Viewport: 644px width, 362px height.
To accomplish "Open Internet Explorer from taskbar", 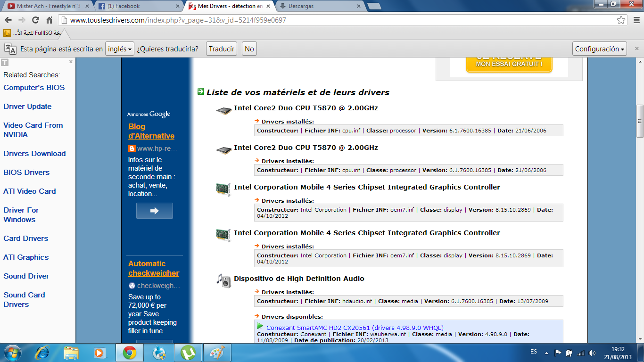I will tap(42, 352).
